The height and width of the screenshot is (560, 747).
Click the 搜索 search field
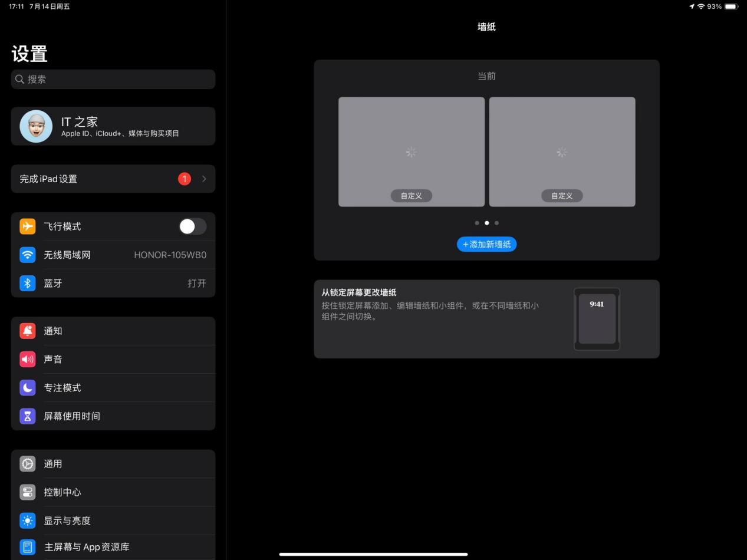tap(112, 79)
